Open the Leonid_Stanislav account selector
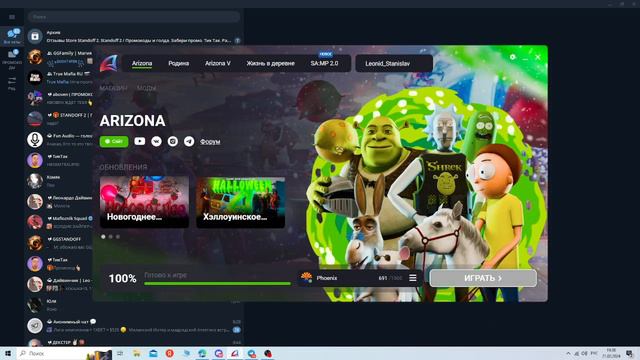Viewport: 640px width, 360px height. [394, 63]
